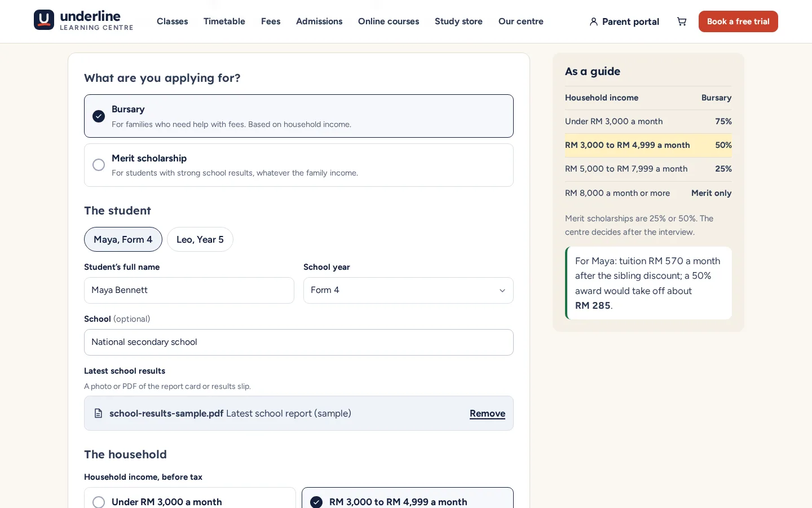Viewport: 812px width, 508px height.
Task: Click the school-results-sample.pdf file name
Action: 166,413
